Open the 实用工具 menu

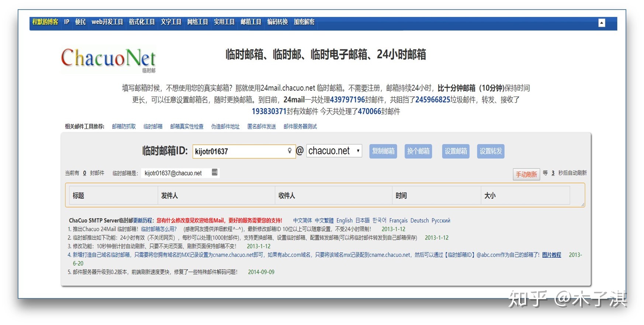coord(224,22)
